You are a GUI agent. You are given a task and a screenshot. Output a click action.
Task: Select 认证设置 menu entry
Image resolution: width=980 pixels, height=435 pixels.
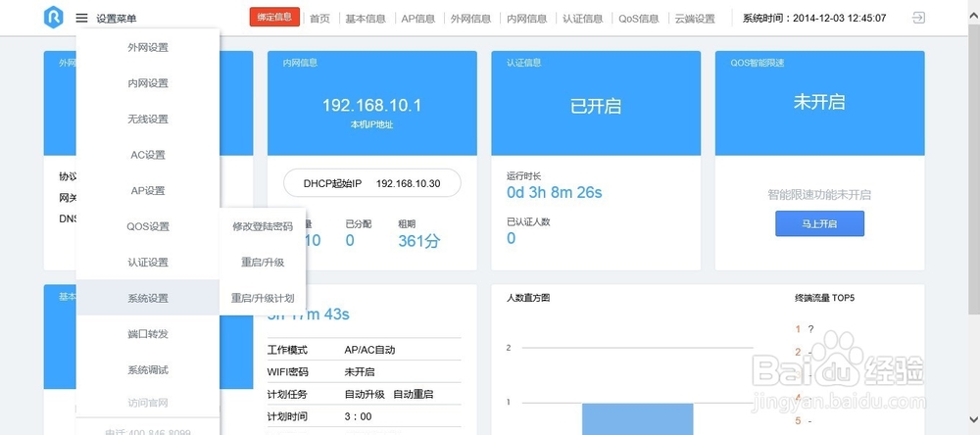(148, 262)
